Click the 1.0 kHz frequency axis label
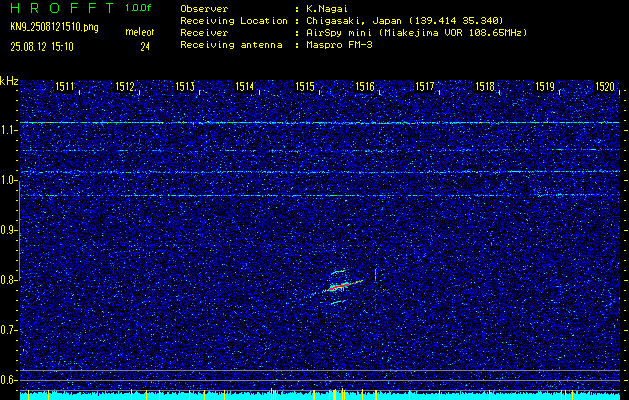 pyautogui.click(x=8, y=181)
